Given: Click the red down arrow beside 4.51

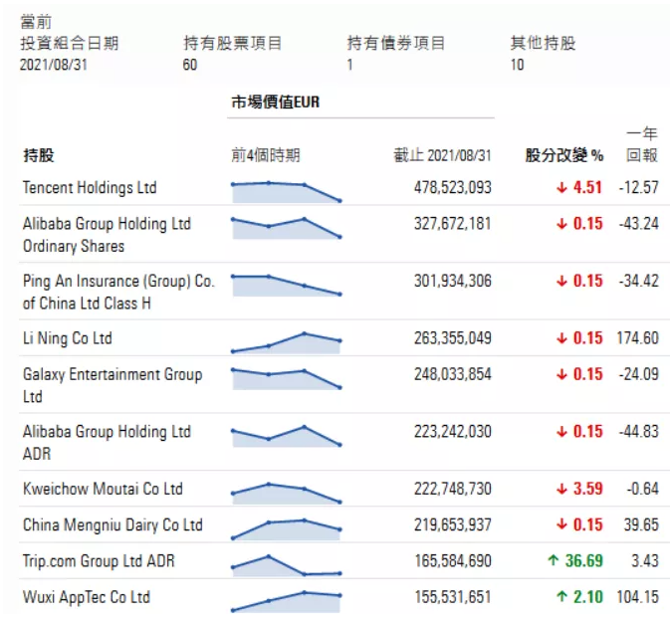Looking at the screenshot, I should pos(561,187).
